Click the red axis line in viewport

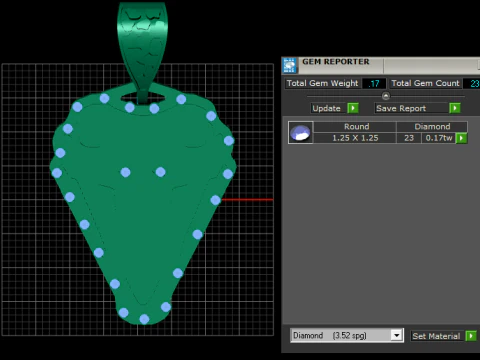pos(247,200)
